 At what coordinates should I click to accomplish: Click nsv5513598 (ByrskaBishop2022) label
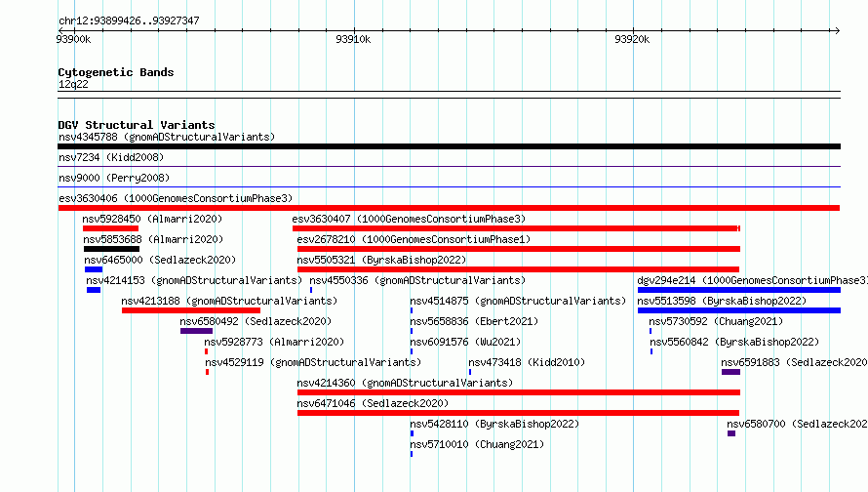(x=722, y=301)
